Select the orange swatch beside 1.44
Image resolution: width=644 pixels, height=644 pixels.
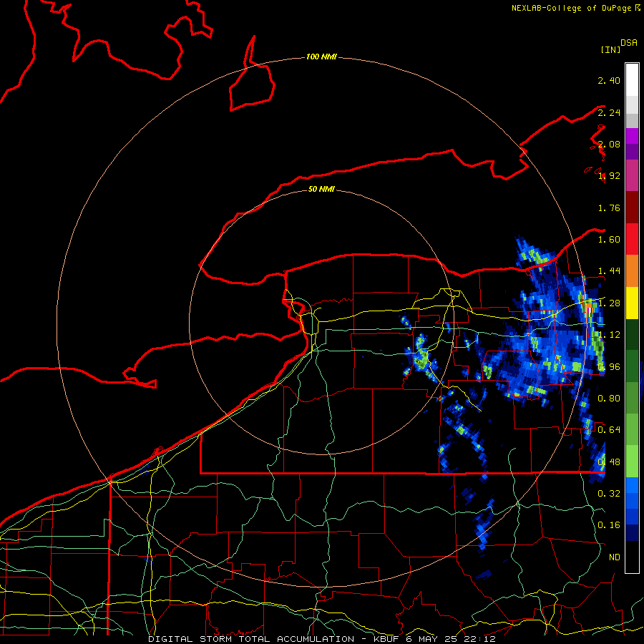pos(632,271)
